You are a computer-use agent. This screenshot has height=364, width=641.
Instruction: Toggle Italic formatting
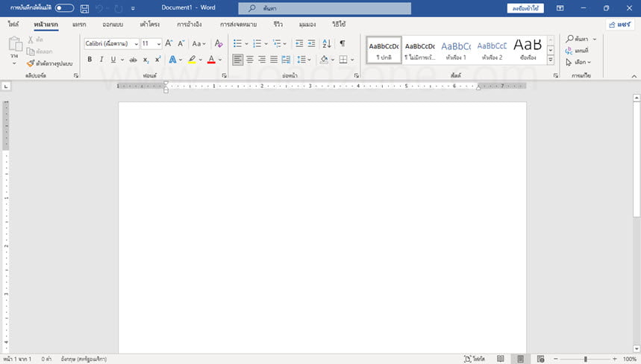pyautogui.click(x=101, y=60)
